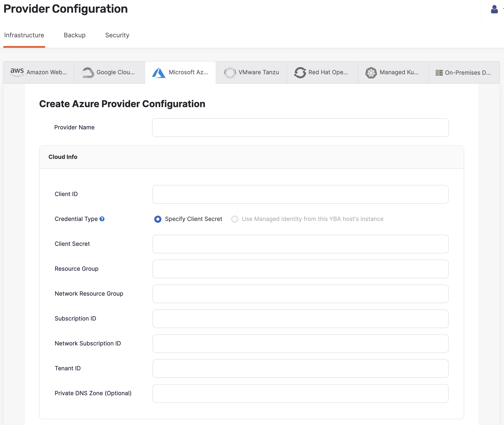
Task: Click the Private DNS Zone optional field
Action: click(x=301, y=393)
